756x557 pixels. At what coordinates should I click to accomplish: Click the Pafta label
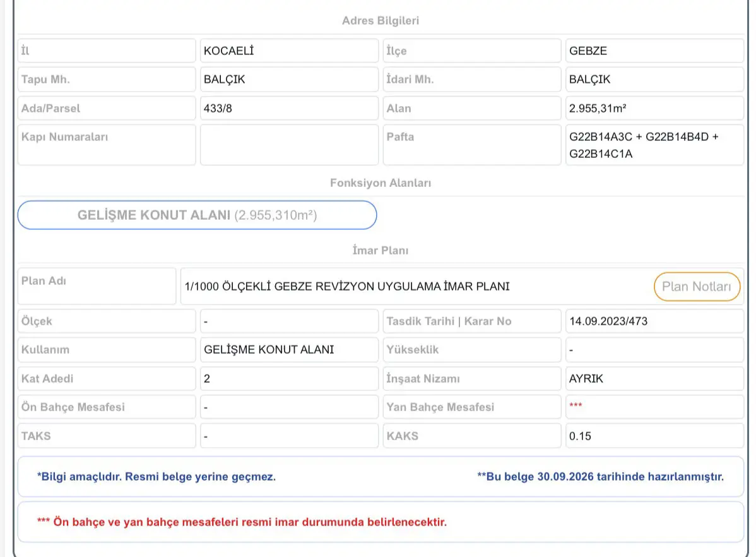400,136
